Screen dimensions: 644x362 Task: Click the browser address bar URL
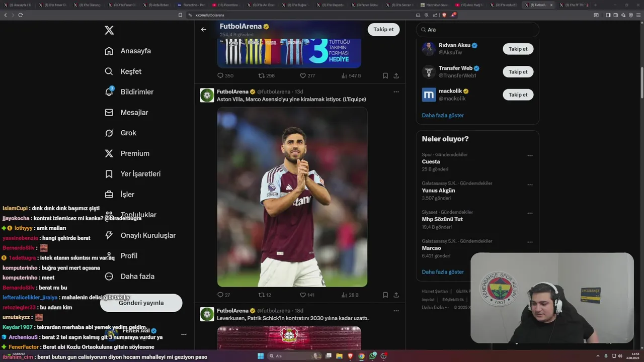(210, 15)
